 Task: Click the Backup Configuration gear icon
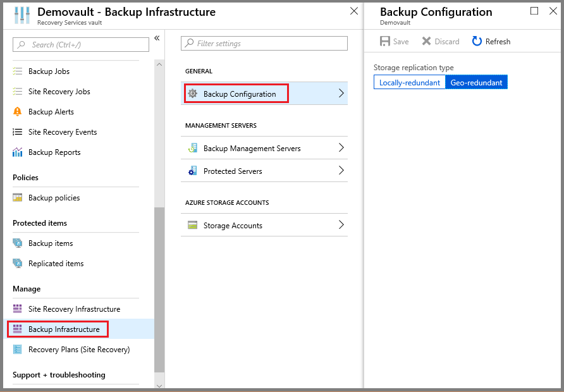point(193,93)
